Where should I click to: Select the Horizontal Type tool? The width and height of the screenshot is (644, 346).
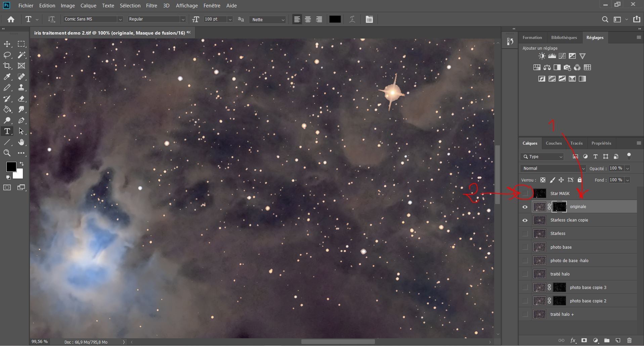pos(7,131)
